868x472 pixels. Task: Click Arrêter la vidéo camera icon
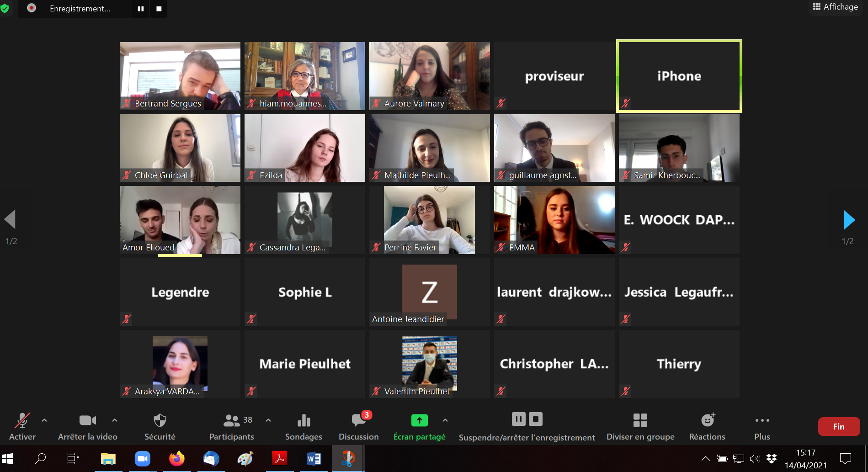point(88,420)
